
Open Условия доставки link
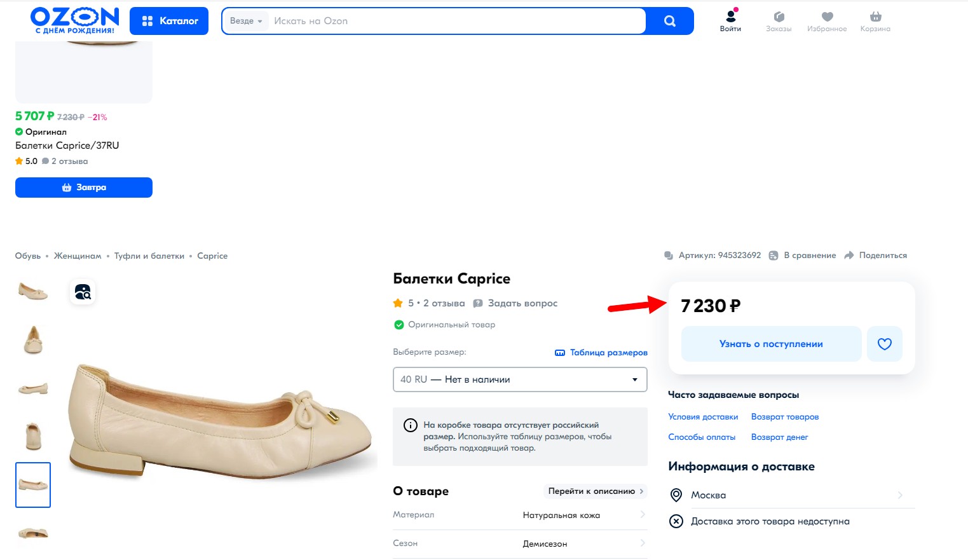[x=703, y=417]
